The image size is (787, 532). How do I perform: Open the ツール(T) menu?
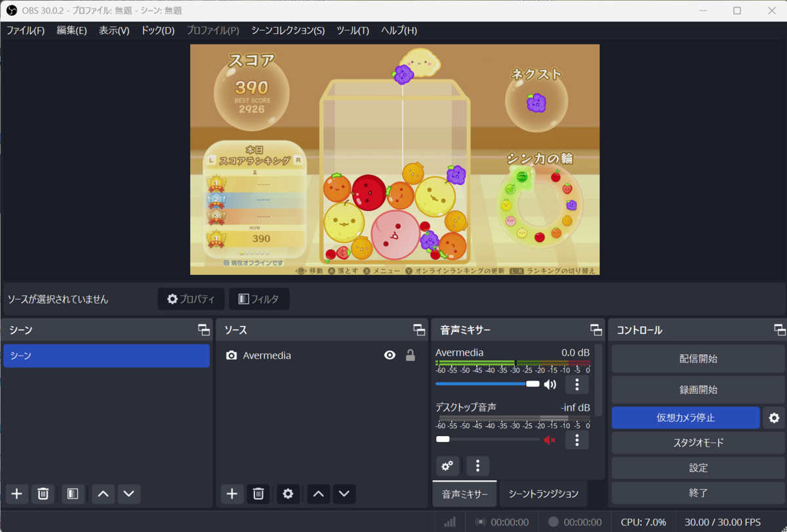(x=353, y=30)
